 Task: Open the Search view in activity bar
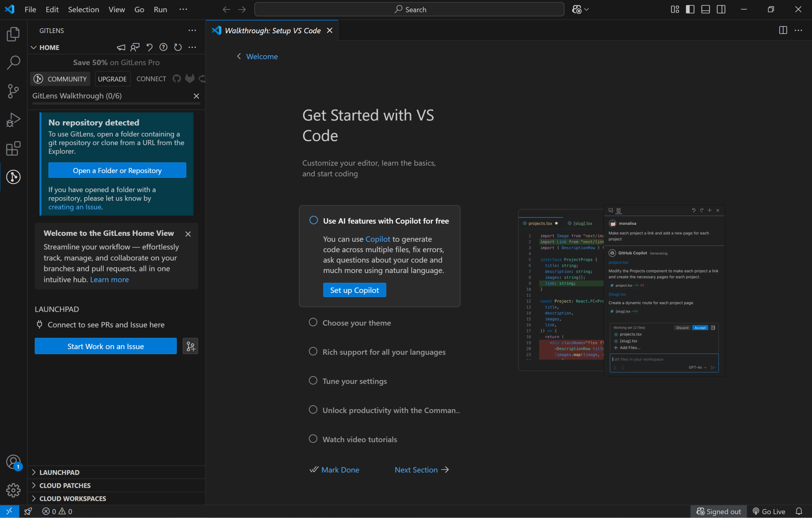tap(13, 63)
